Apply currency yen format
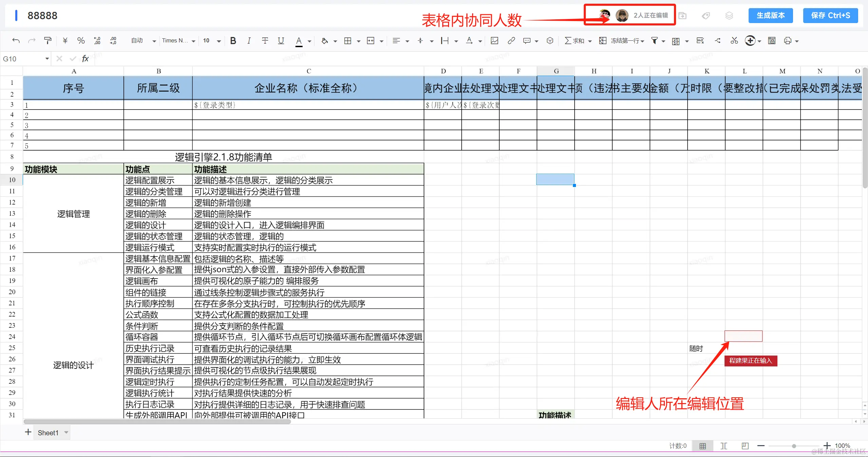The width and height of the screenshot is (868, 457). (65, 41)
